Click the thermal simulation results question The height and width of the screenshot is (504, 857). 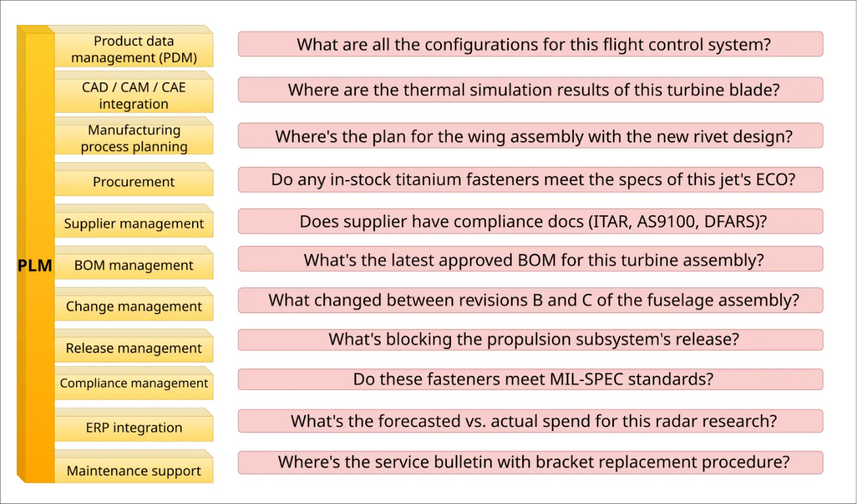click(x=530, y=90)
